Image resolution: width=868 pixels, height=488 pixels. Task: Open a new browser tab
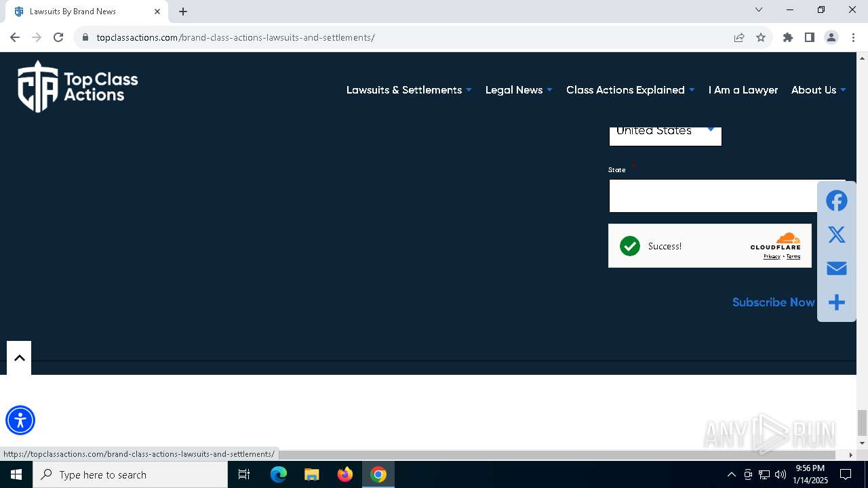(x=183, y=12)
